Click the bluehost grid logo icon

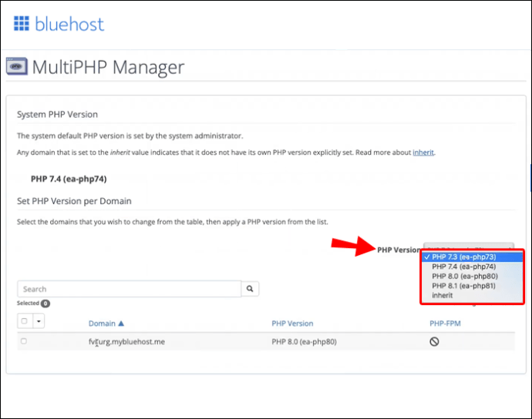[21, 23]
